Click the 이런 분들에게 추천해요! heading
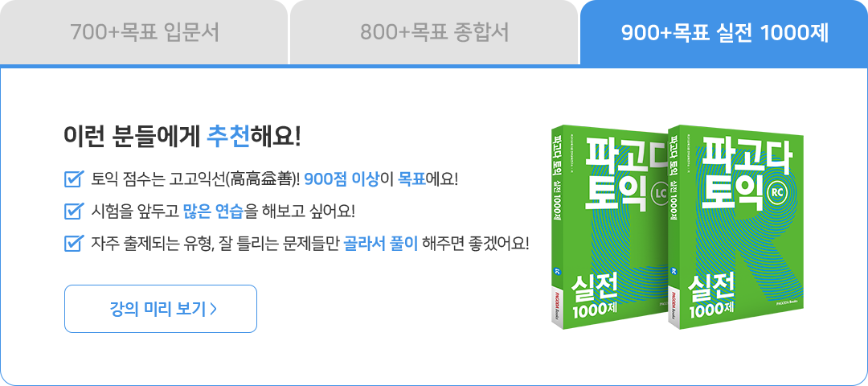Viewport: 868px width, 386px height. coord(182,136)
